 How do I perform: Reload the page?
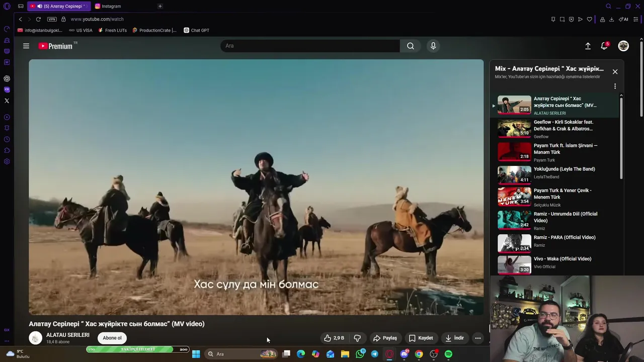click(38, 19)
